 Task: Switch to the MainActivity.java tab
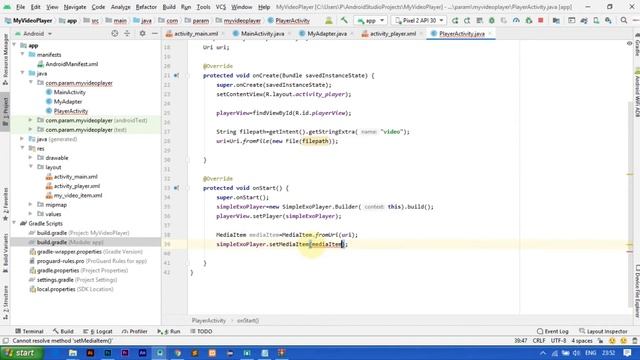tap(262, 34)
